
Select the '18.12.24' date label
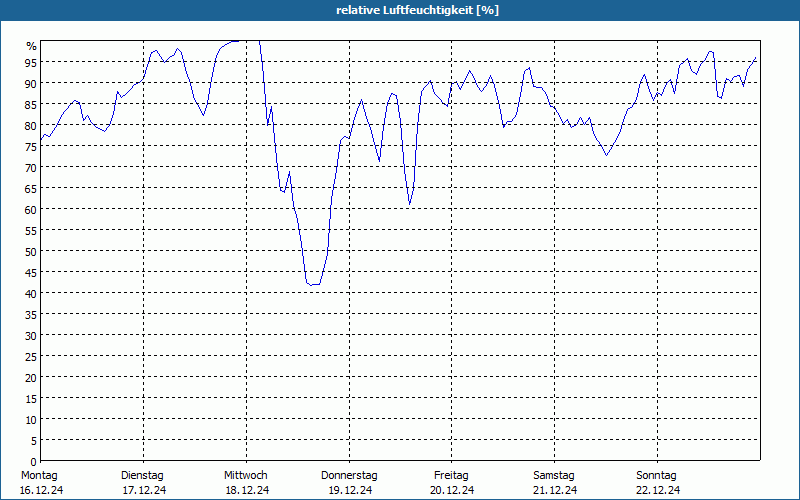[247, 490]
